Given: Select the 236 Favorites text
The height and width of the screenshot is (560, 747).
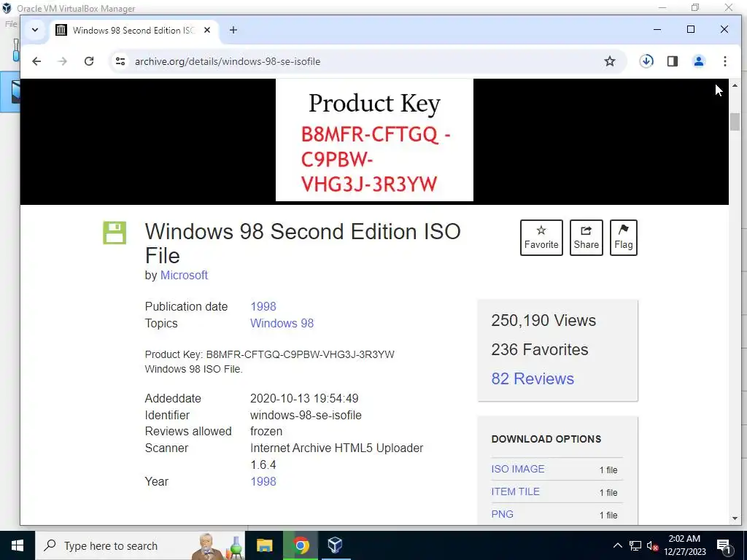Looking at the screenshot, I should click(x=540, y=349).
